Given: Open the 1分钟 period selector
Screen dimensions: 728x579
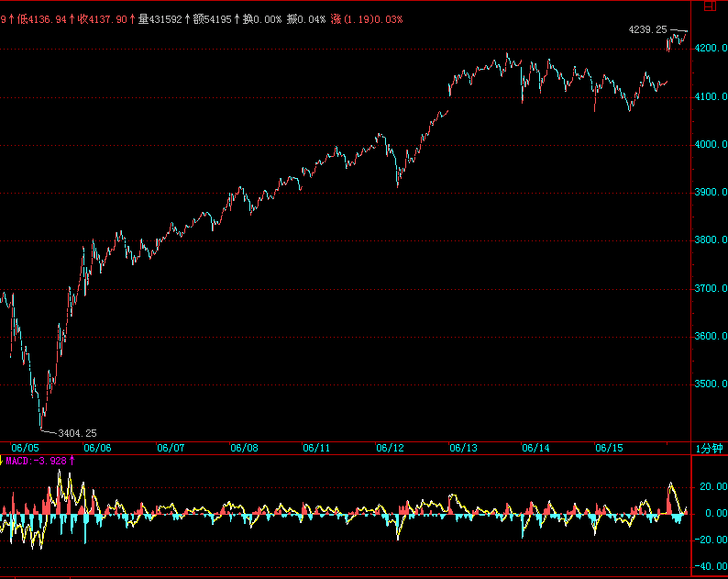Looking at the screenshot, I should [x=711, y=448].
